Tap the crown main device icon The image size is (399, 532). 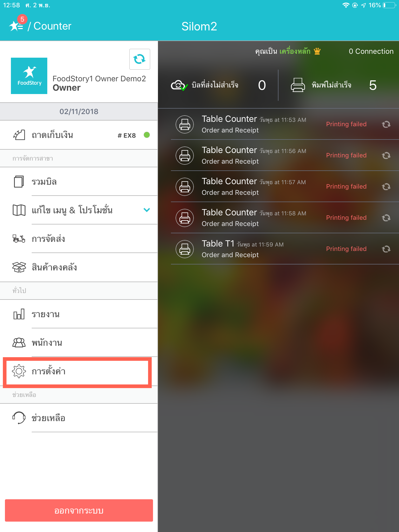pyautogui.click(x=317, y=51)
